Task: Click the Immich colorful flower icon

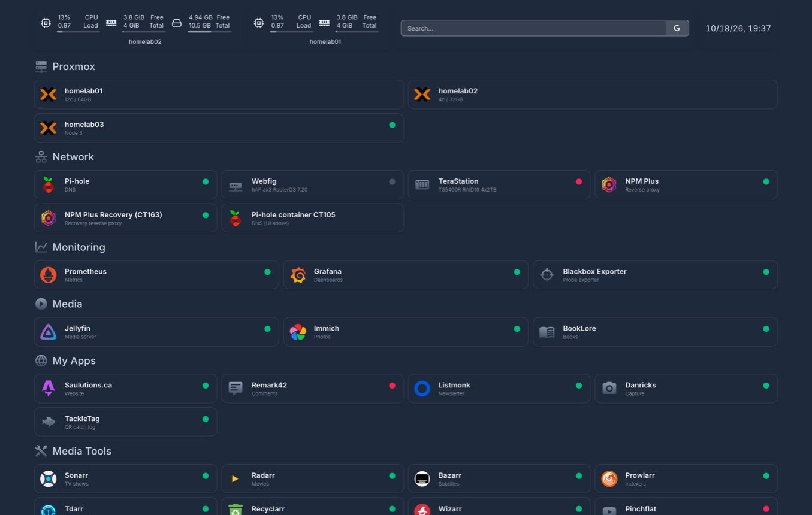Action: pyautogui.click(x=298, y=332)
